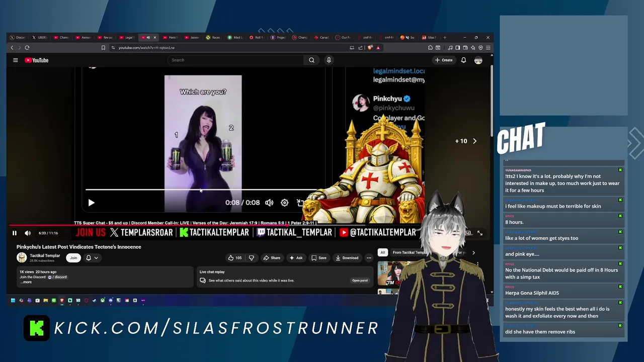Click the video title Pinkychu's Latest Post
644x362 pixels.
click(79, 247)
